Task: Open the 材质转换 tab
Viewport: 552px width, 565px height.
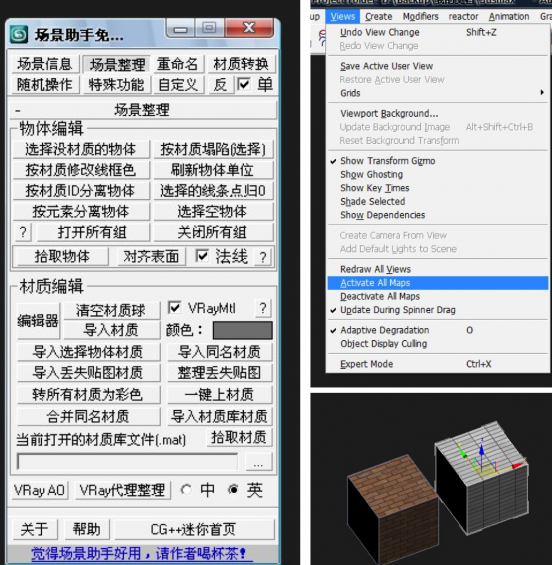Action: click(x=241, y=64)
